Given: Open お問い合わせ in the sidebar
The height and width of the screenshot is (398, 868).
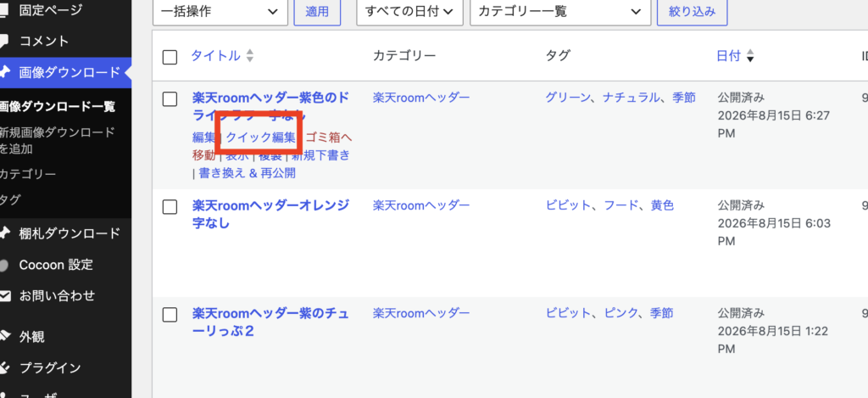Looking at the screenshot, I should pyautogui.click(x=57, y=296).
